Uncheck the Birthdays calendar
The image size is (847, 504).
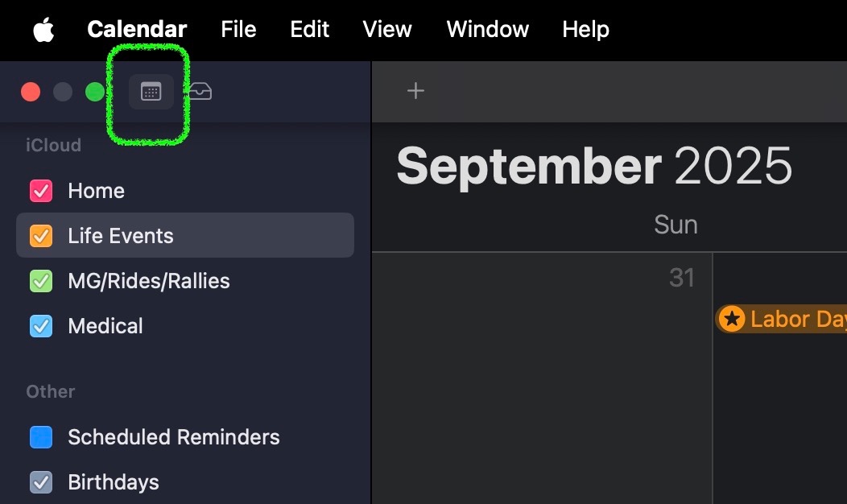pyautogui.click(x=41, y=482)
